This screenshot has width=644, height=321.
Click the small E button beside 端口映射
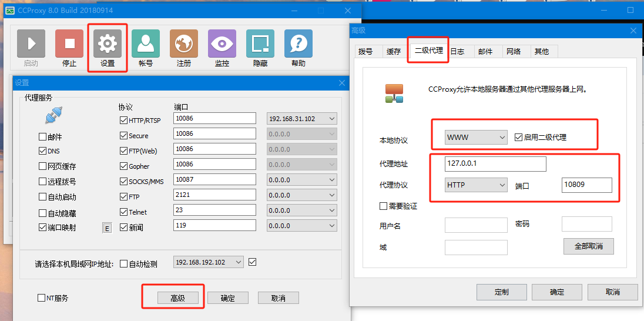[107, 228]
